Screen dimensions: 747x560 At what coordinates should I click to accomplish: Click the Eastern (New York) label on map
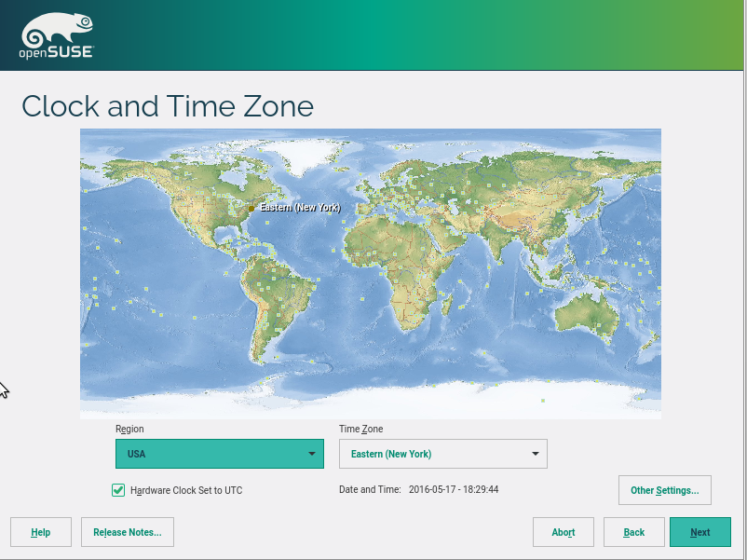[300, 207]
